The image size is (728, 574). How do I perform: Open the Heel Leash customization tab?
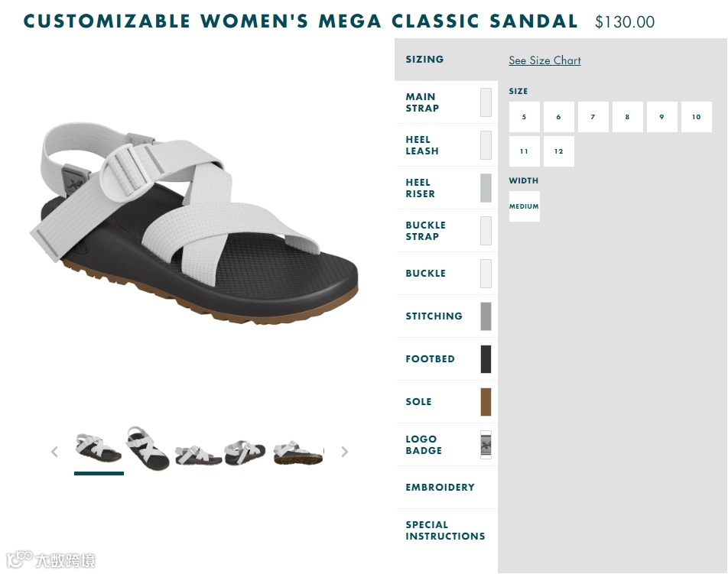coord(446,145)
